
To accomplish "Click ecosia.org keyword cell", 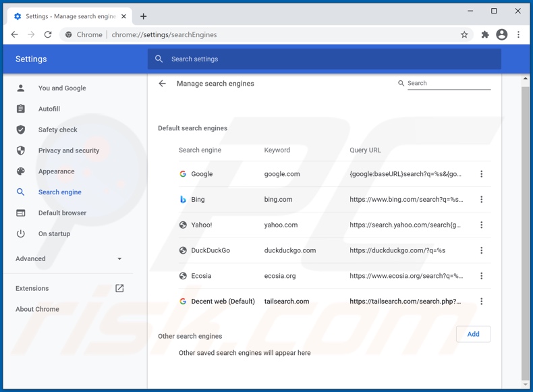I will [280, 276].
